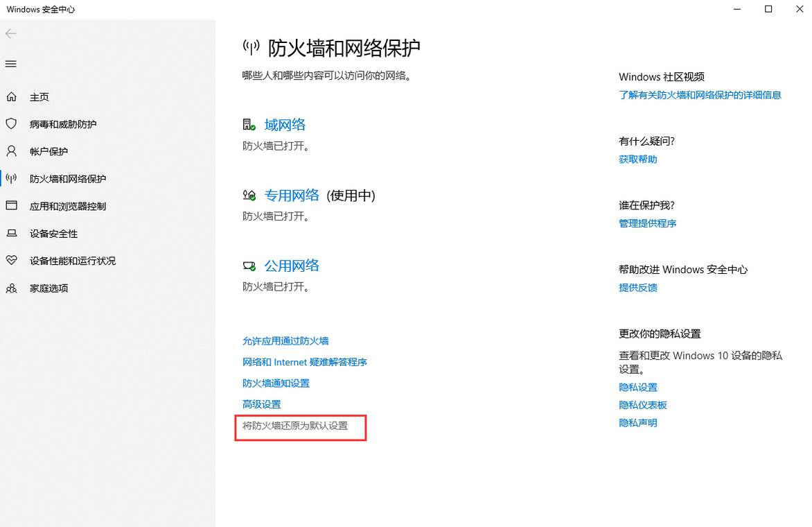
Task: Open 主页 in the sidebar
Action: (39, 97)
